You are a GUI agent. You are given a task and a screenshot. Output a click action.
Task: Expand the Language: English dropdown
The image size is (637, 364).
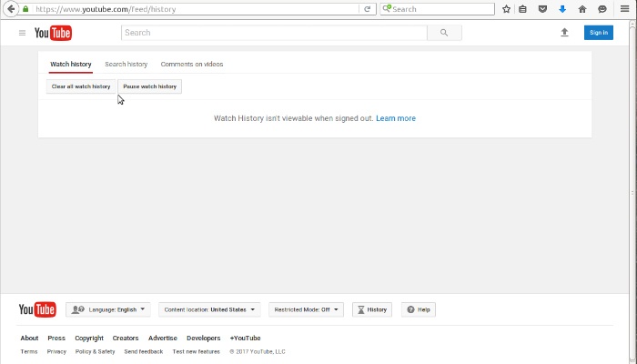(108, 309)
